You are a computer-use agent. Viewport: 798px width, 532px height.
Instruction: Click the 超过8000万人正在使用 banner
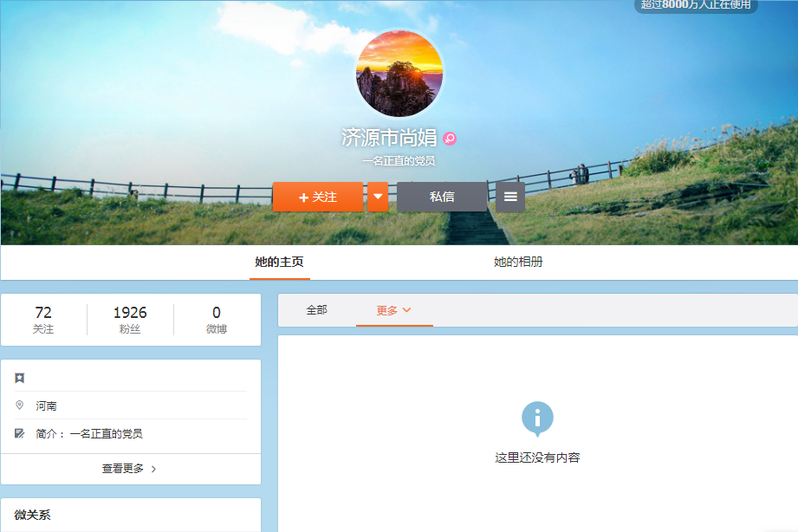(x=696, y=5)
